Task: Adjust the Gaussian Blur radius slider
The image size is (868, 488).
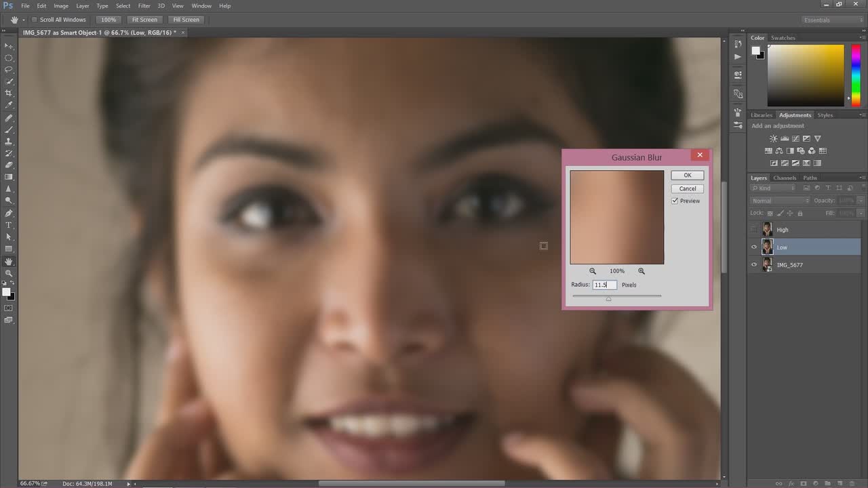Action: click(608, 299)
